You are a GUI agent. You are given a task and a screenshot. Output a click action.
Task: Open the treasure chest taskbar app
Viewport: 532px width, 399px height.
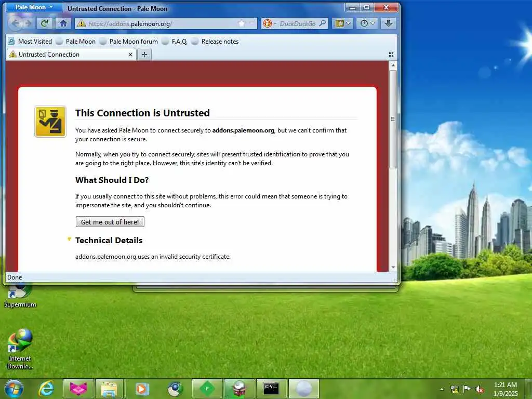click(239, 389)
